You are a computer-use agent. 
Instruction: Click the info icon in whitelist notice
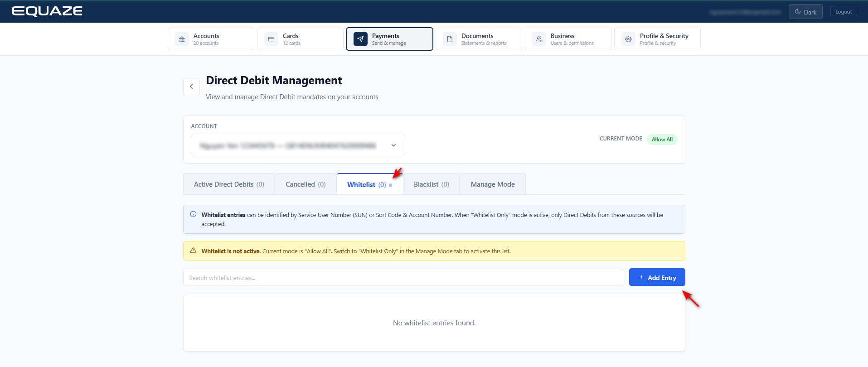point(193,214)
